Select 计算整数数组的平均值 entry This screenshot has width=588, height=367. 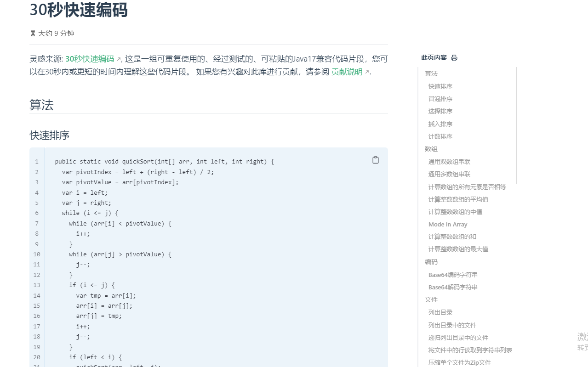tap(458, 199)
